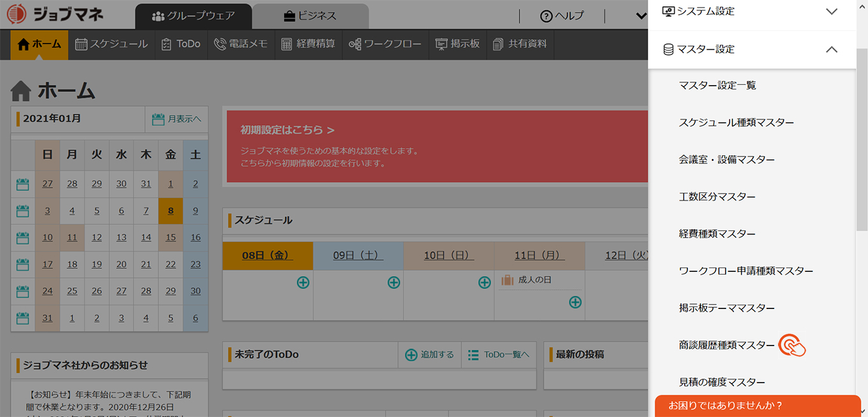Click the 2021年01月 calendar title
The image size is (868, 417).
(x=52, y=119)
